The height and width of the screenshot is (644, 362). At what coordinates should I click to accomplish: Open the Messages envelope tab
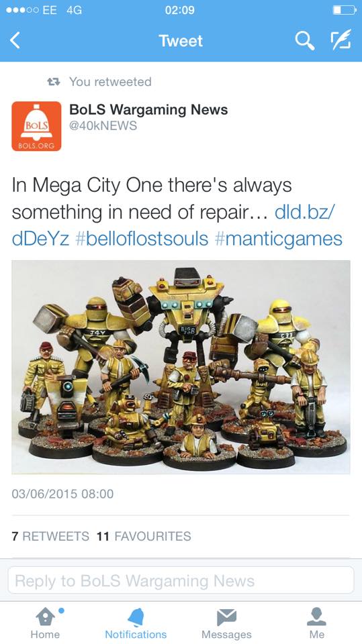click(x=226, y=623)
